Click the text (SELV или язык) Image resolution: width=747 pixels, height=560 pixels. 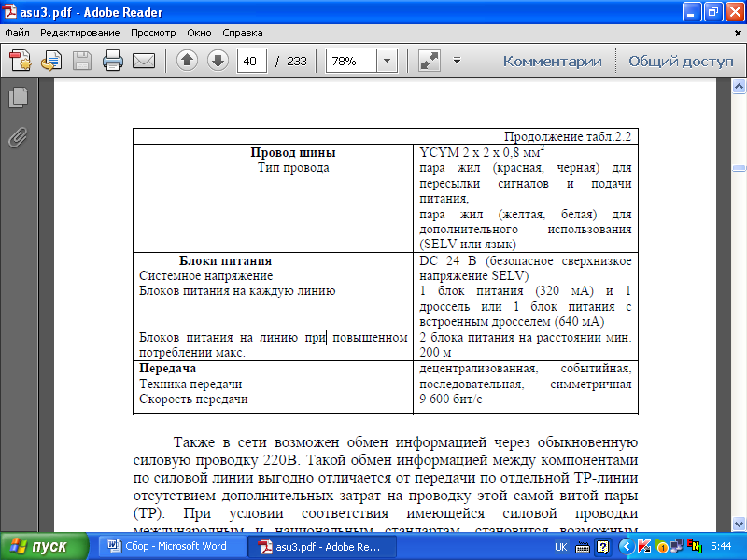tap(468, 245)
